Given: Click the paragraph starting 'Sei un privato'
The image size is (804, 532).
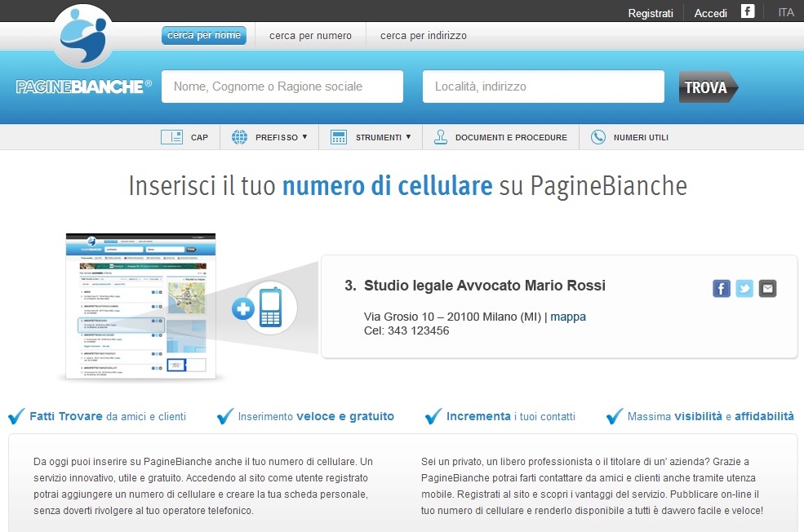Looking at the screenshot, I should (x=593, y=485).
